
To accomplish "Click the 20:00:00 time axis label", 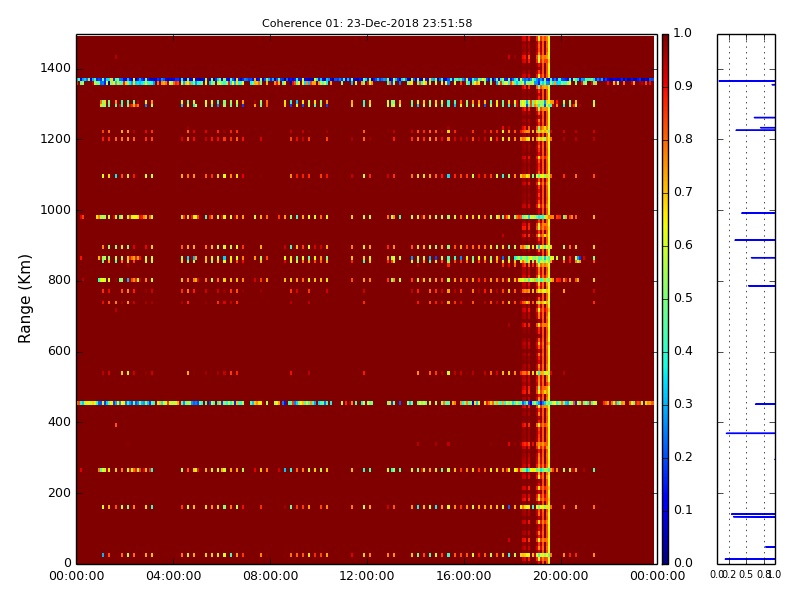I will click(x=560, y=576).
